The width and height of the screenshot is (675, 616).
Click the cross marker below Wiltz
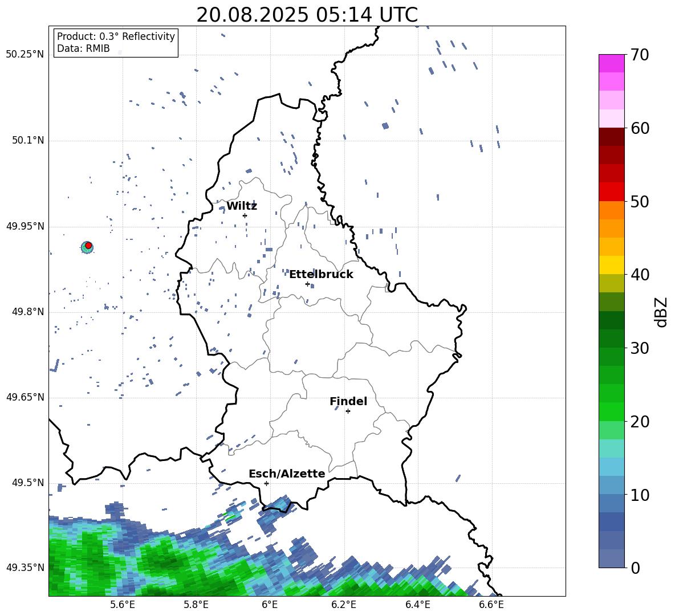pos(245,215)
